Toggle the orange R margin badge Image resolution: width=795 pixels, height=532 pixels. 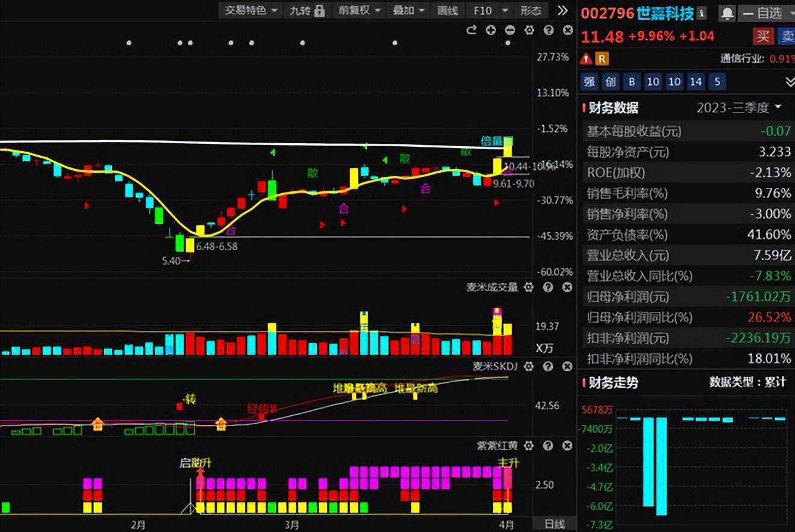coord(602,58)
